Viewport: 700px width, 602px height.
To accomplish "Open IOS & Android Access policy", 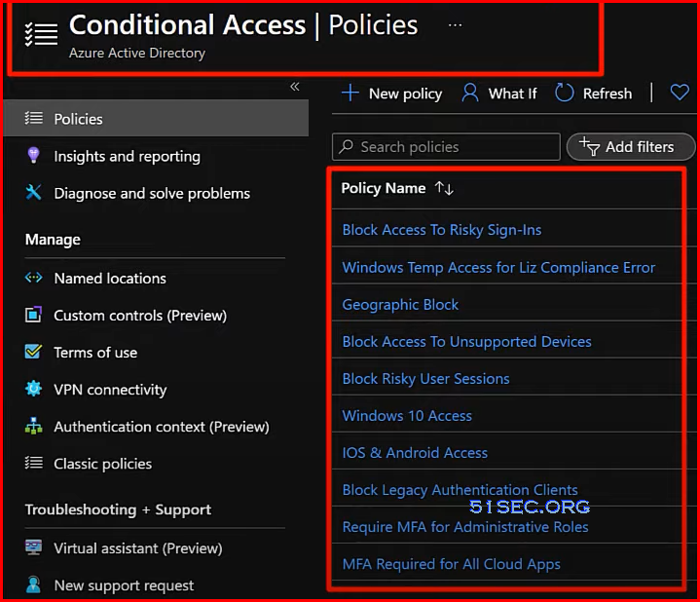I will click(x=415, y=452).
